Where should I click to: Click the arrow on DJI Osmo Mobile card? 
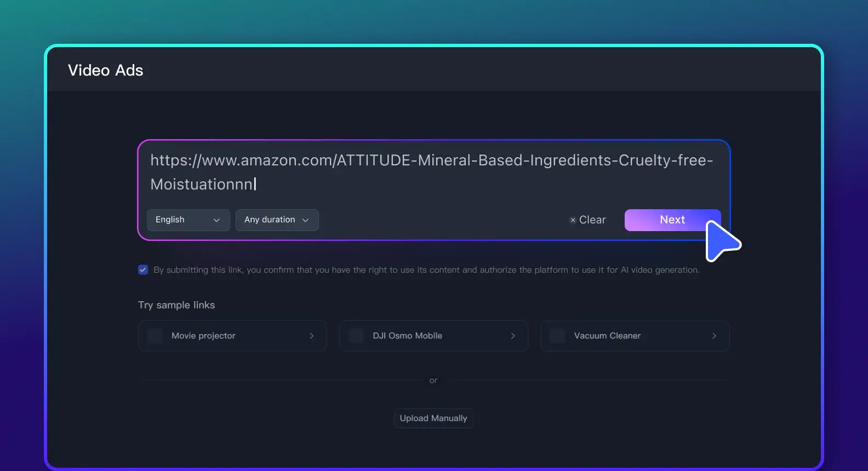pos(513,336)
